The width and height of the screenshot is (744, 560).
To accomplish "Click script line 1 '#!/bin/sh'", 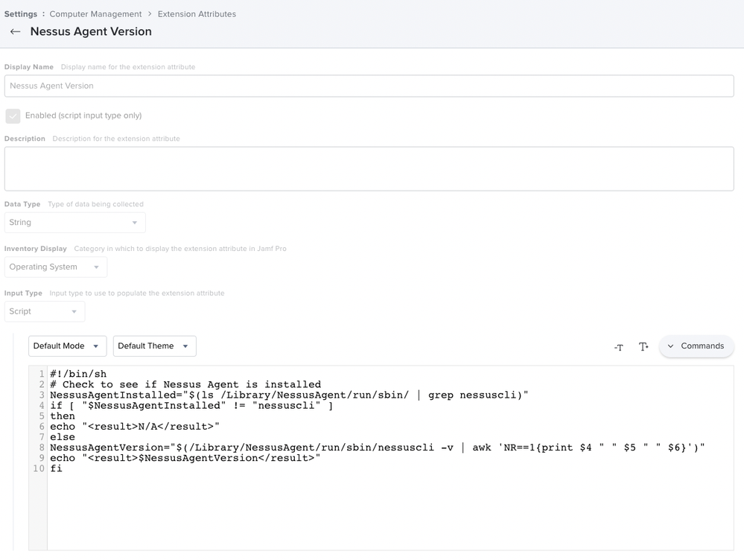I will pyautogui.click(x=78, y=374).
